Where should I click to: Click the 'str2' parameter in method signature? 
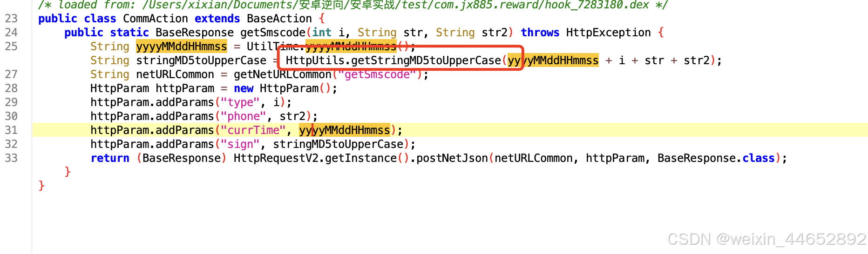(495, 33)
